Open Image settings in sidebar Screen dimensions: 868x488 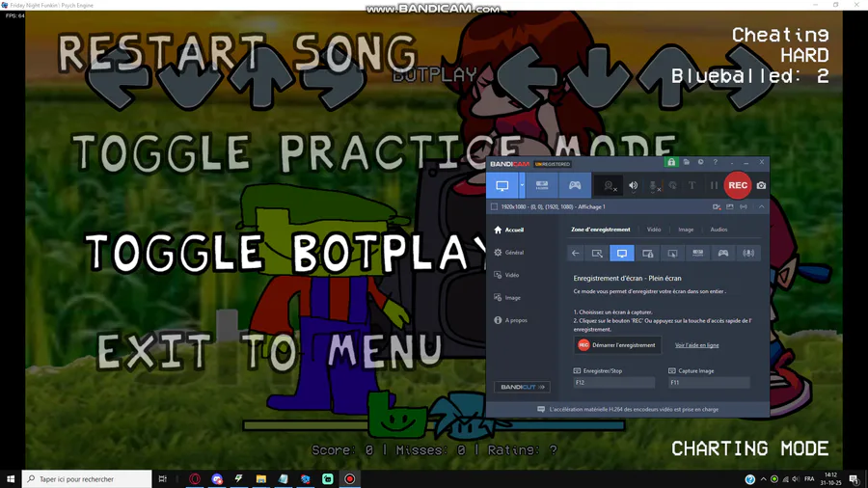point(507,298)
